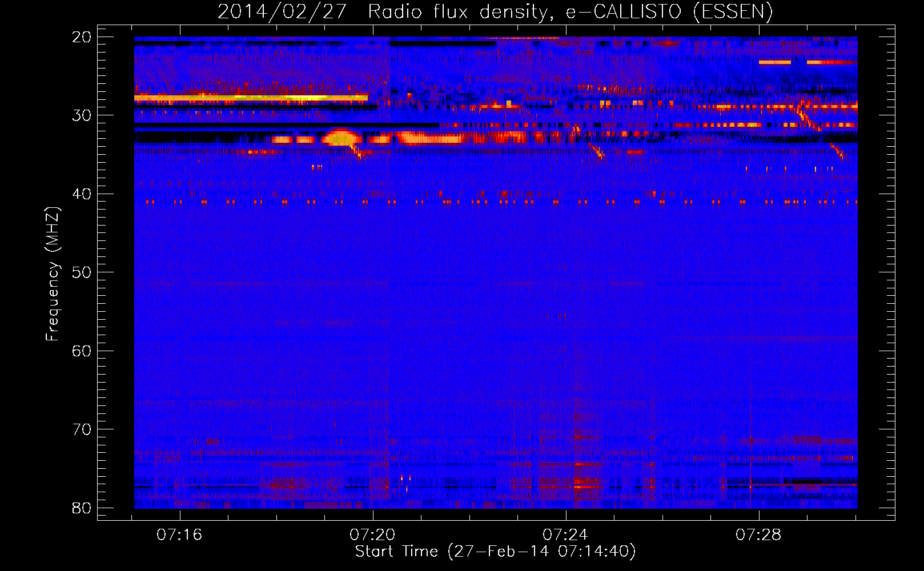Click the 50 frequency tick label
Image resolution: width=924 pixels, height=571 pixels.
point(82,272)
